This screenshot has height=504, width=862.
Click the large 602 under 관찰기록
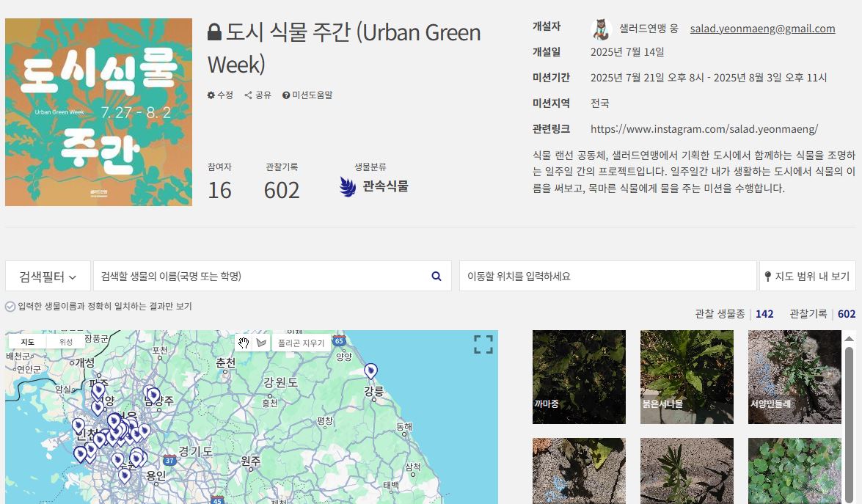[x=282, y=191]
